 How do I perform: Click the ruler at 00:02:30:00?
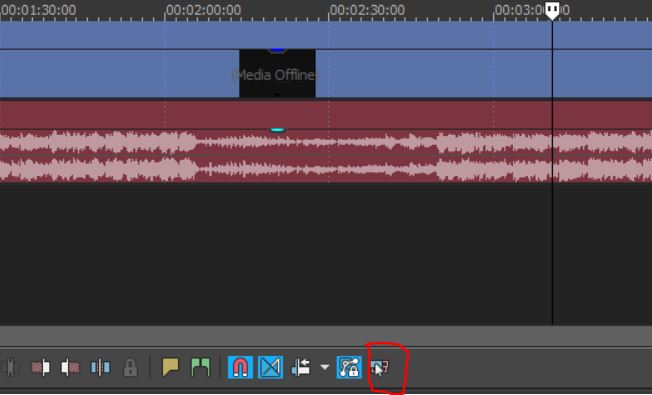click(367, 10)
